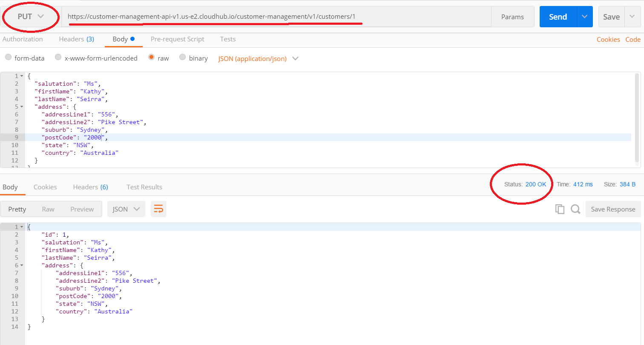Open the Cookies link at top right
The height and width of the screenshot is (345, 644).
point(608,39)
